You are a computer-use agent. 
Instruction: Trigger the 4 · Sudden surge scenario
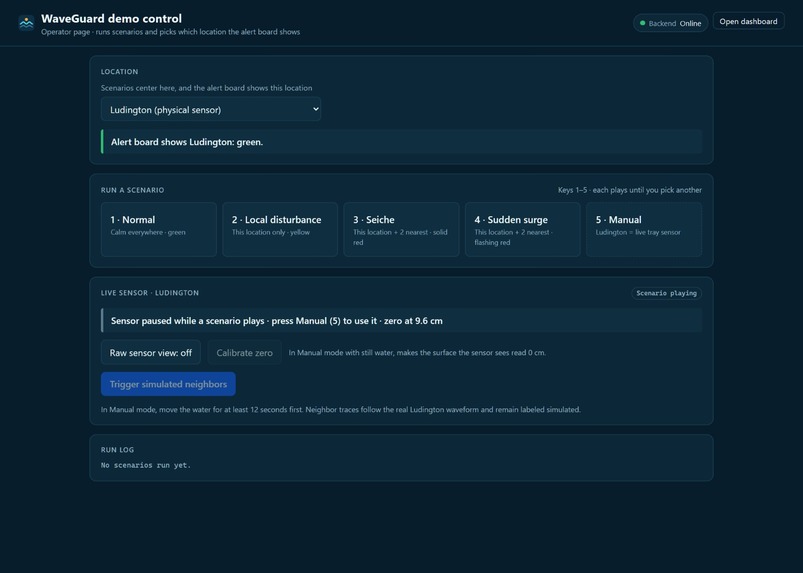tap(523, 229)
